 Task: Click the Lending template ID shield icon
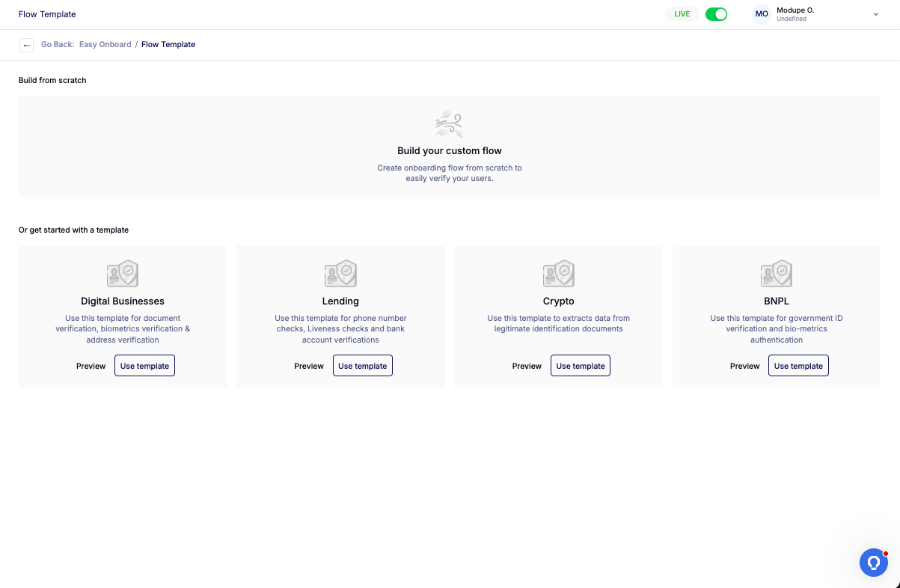[x=340, y=274]
